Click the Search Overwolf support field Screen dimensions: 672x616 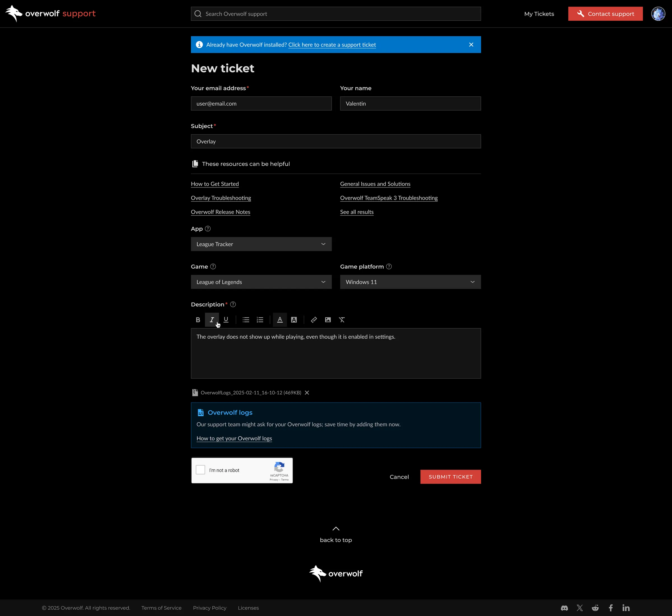coord(336,14)
